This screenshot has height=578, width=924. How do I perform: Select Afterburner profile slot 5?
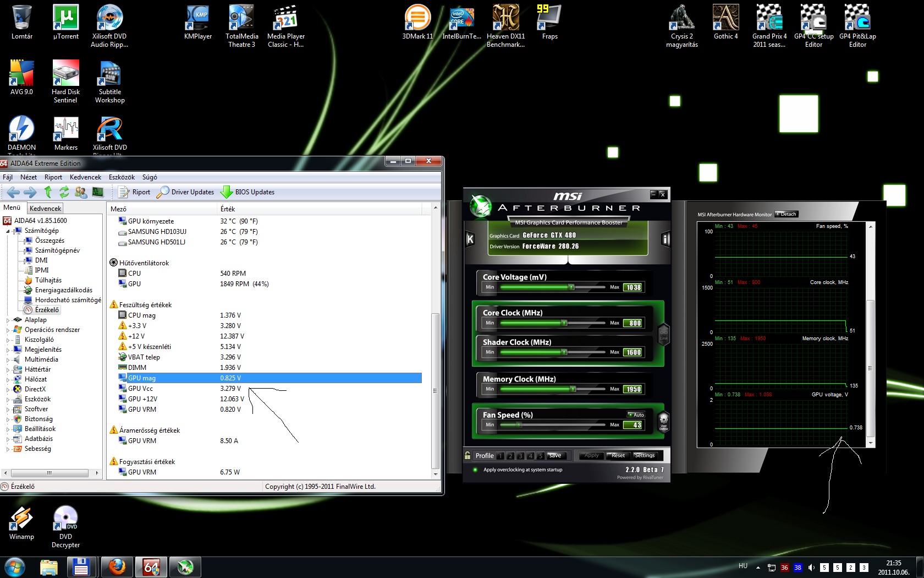[540, 456]
